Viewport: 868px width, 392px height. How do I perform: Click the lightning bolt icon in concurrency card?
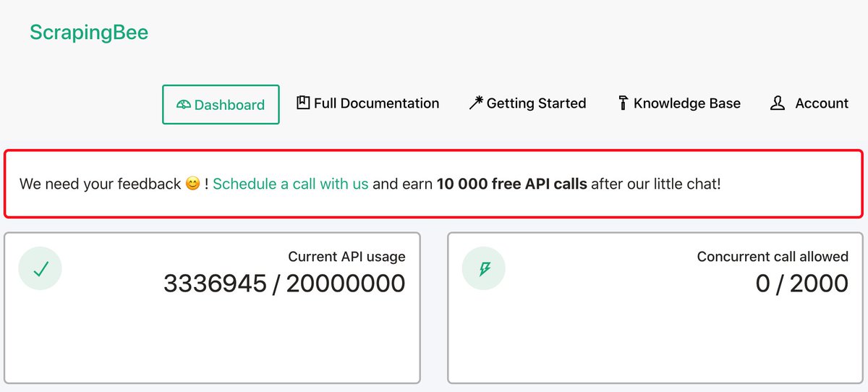click(x=484, y=269)
